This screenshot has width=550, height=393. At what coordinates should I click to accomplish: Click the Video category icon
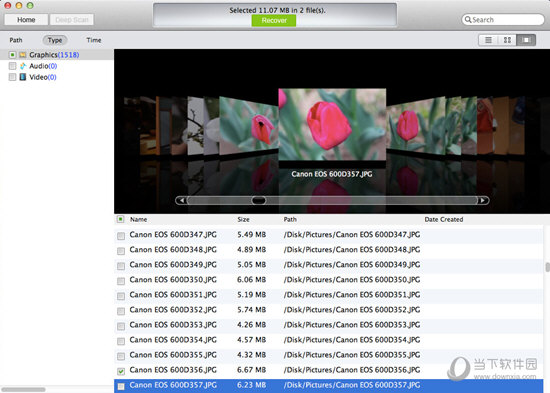23,77
